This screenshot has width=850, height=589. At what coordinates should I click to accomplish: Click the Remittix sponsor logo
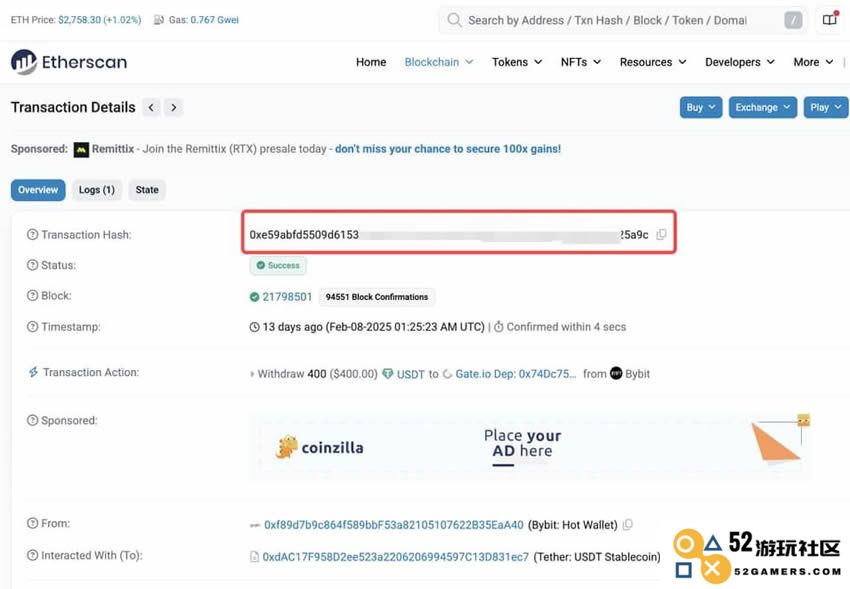pos(81,150)
